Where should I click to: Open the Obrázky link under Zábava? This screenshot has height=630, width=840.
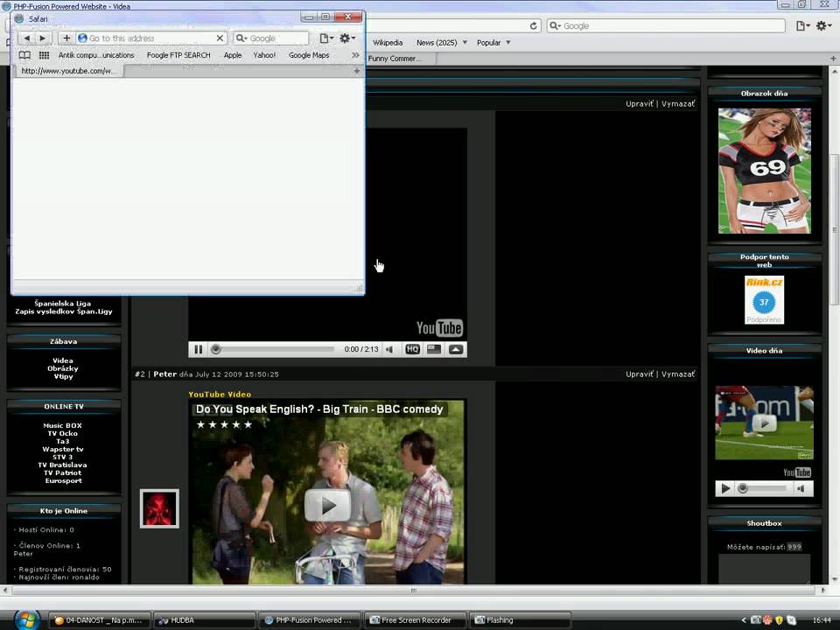[x=63, y=368]
